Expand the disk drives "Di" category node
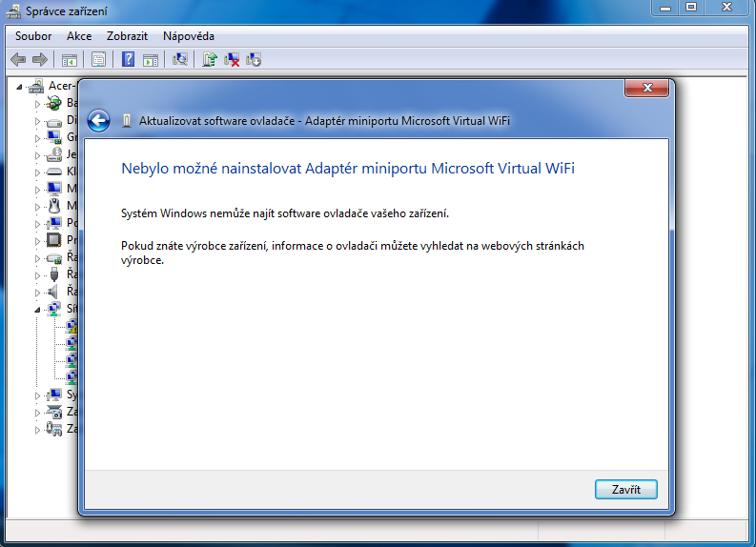Viewport: 756px width, 547px height. [x=37, y=121]
